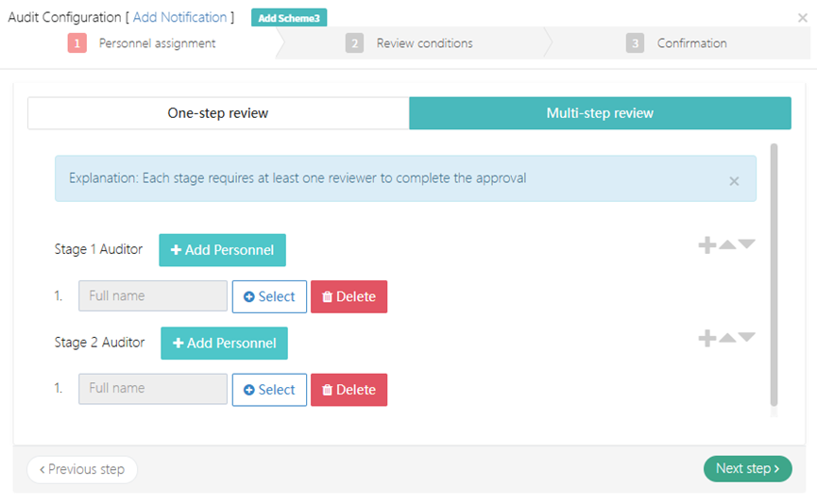Click the down arrow for Stage 1 Auditor
Image resolution: width=817 pixels, height=504 pixels.
[746, 245]
